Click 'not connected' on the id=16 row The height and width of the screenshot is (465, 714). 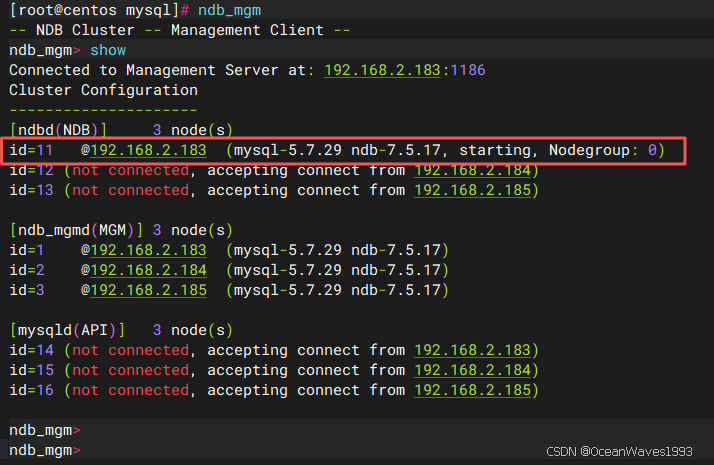131,390
